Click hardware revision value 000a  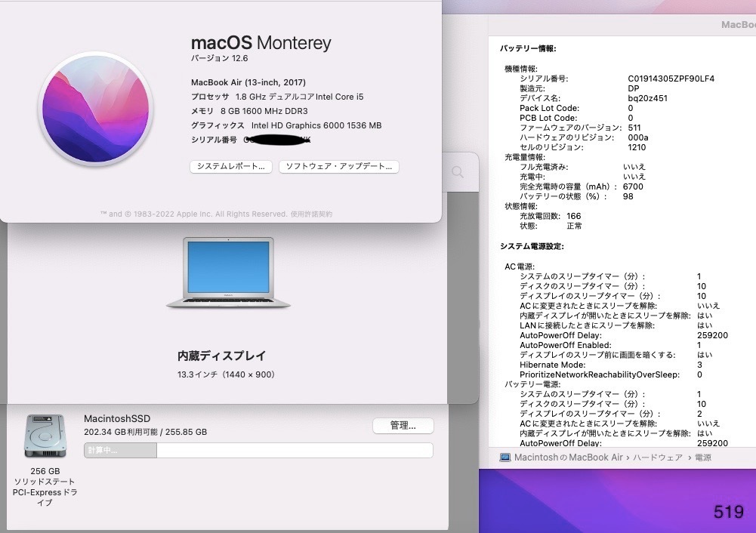[638, 137]
